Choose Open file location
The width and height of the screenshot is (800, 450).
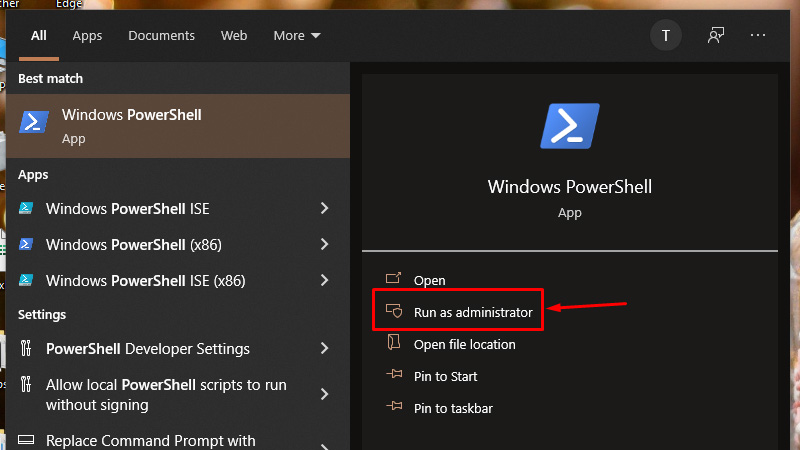(464, 344)
